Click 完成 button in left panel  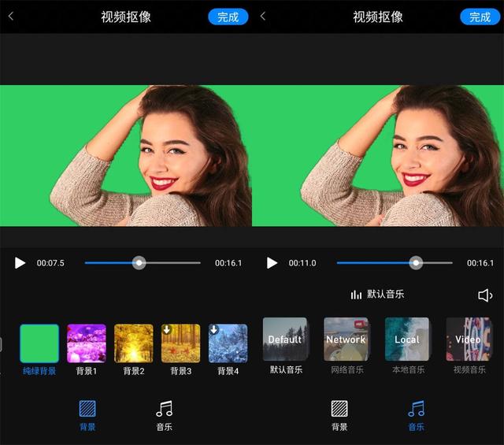[228, 17]
